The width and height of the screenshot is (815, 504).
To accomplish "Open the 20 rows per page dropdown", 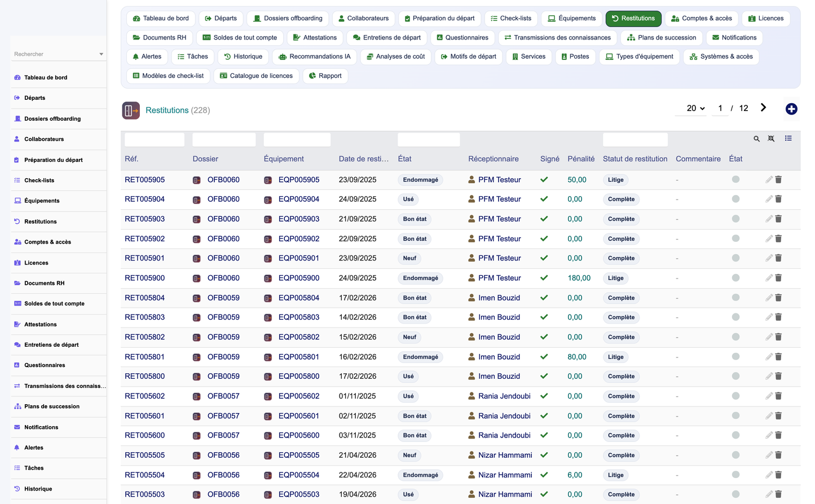I will pos(695,108).
